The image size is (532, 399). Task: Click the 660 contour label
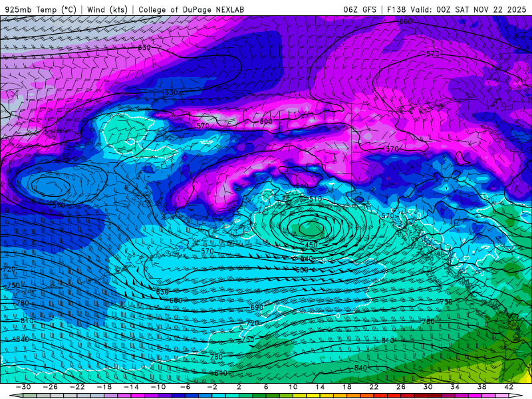(x=176, y=301)
